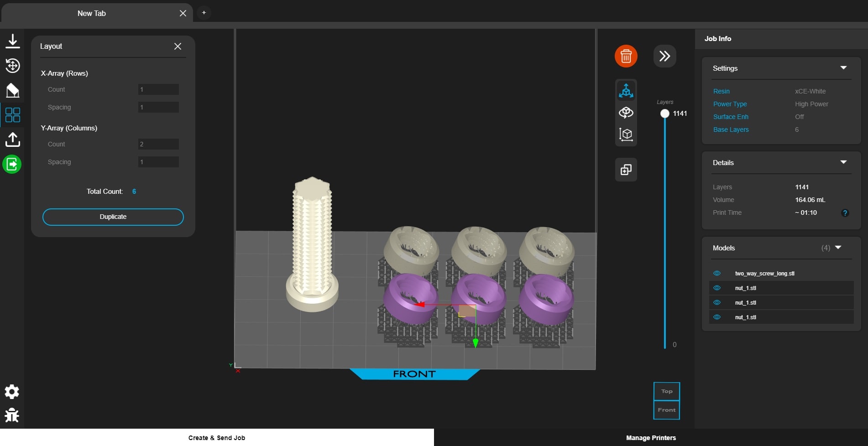868x446 pixels.
Task: Select the orient/rotate tool in sidebar
Action: [13, 66]
